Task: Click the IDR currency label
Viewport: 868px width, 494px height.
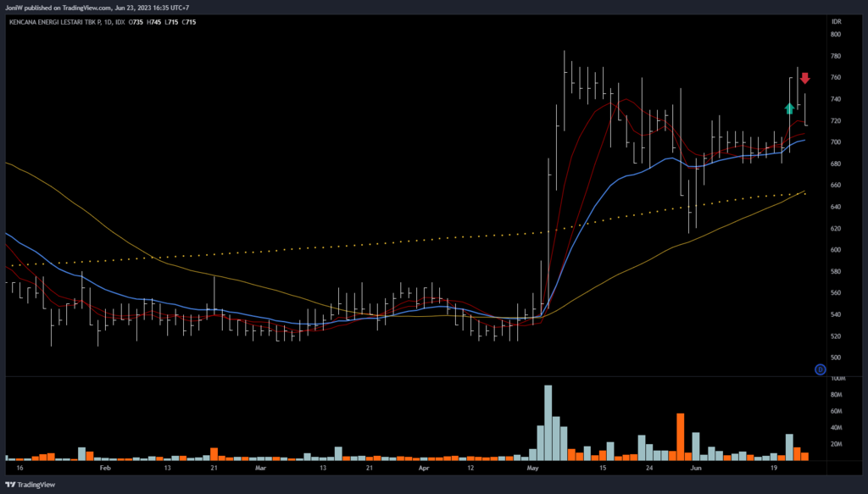Action: pyautogui.click(x=835, y=20)
